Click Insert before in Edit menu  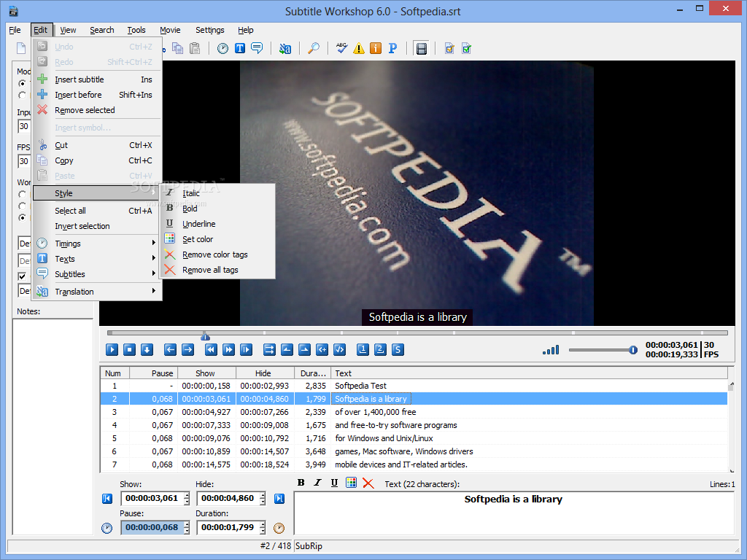[97, 95]
